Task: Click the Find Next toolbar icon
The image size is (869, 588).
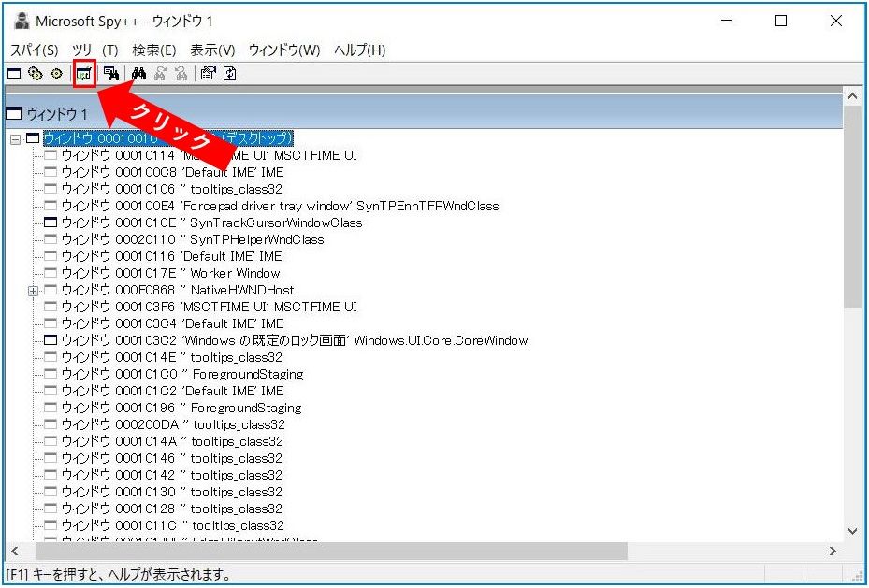Action: pyautogui.click(x=160, y=74)
